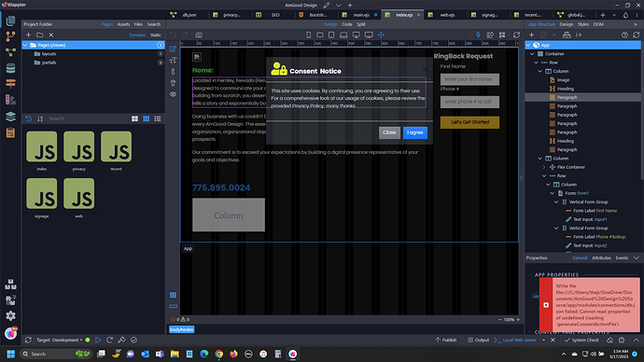Click the trash delete tool left of canvas
644x362 pixels.
click(x=173, y=83)
